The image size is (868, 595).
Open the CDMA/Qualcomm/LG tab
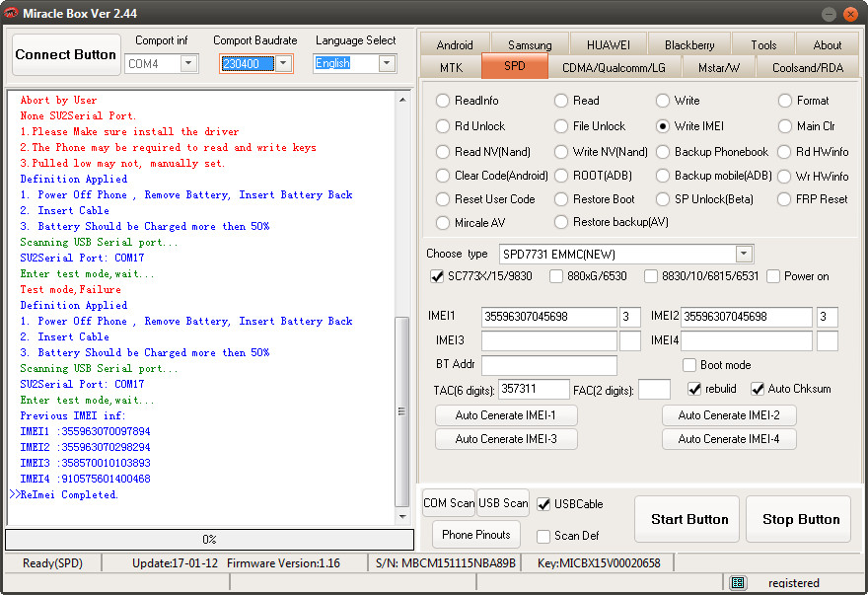point(614,67)
